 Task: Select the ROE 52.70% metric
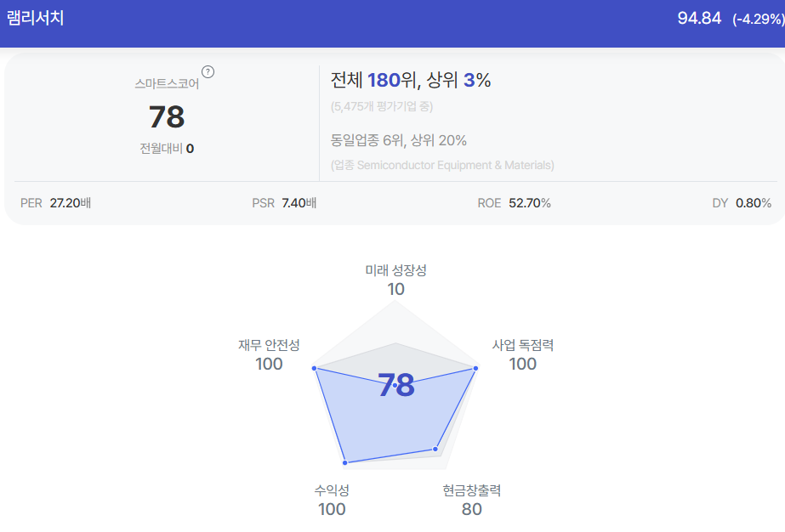[514, 203]
